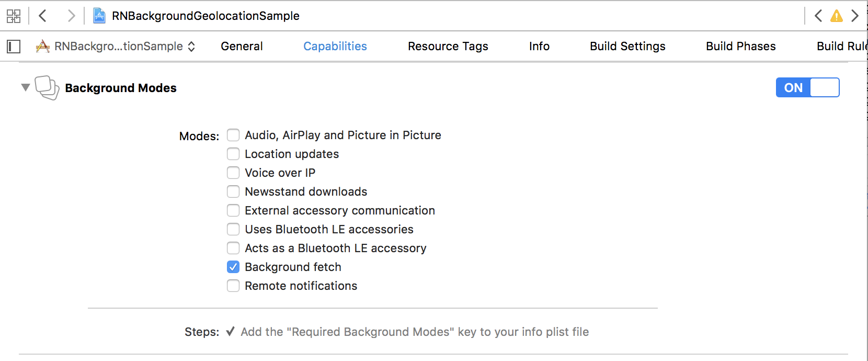Screen dimensions: 868x361
Task: Turn off the Background Modes switch
Action: tap(807, 87)
